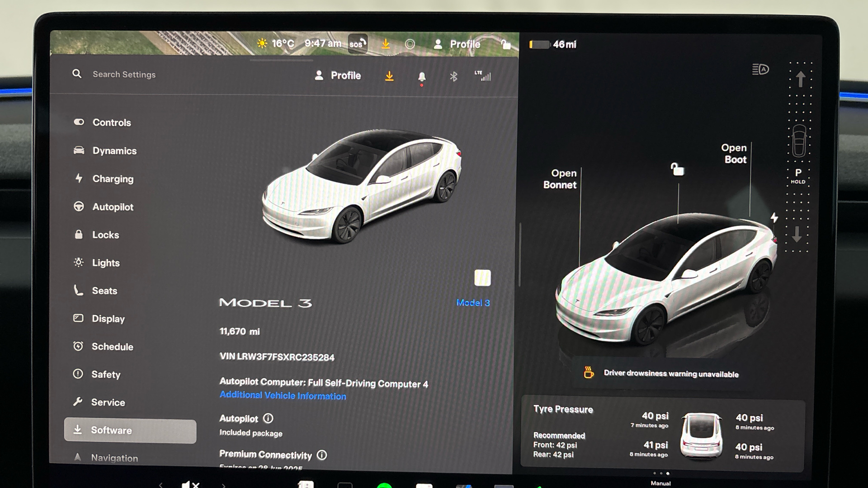Select the forward up-arrow on drive selector

click(800, 79)
